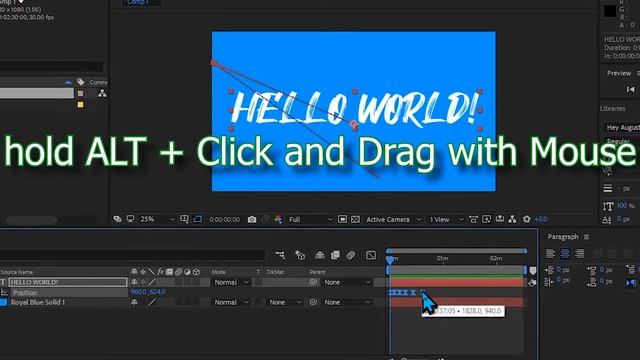
Task: Open the Paragraph panel menu
Action: click(586, 237)
